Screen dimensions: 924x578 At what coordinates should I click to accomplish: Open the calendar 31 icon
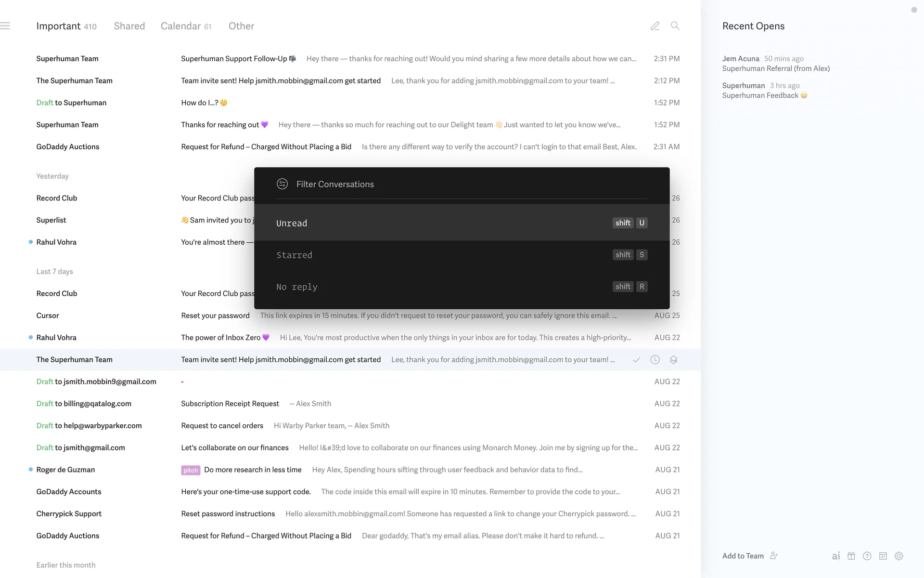tap(883, 556)
